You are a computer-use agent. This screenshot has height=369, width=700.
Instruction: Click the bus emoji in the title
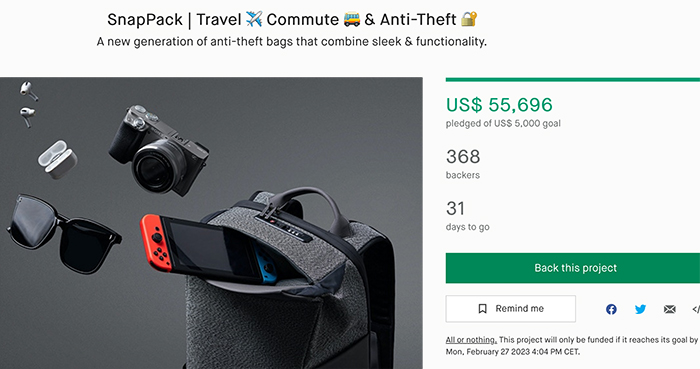click(x=352, y=19)
